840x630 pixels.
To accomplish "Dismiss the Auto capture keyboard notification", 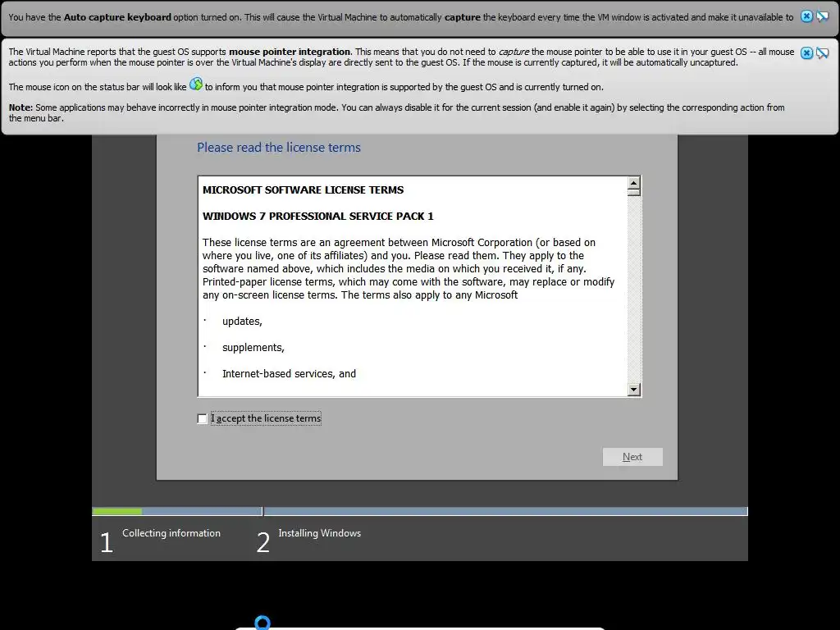I will (806, 16).
